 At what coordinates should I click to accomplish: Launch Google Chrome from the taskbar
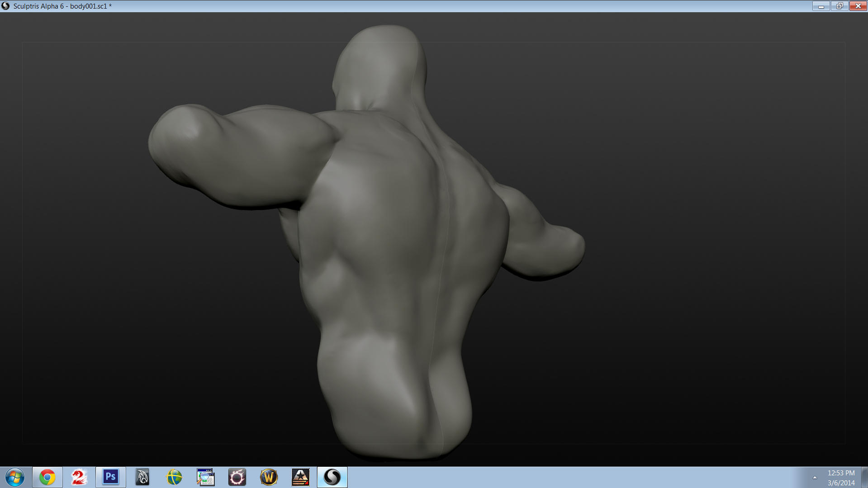47,477
